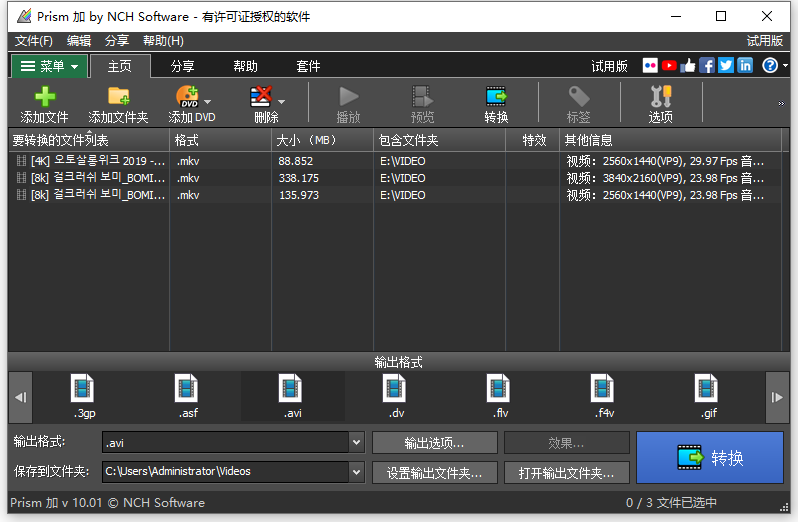798x522 pixels.
Task: Select the [4K] 오토살롱위크 2019 file row
Action: (394, 161)
